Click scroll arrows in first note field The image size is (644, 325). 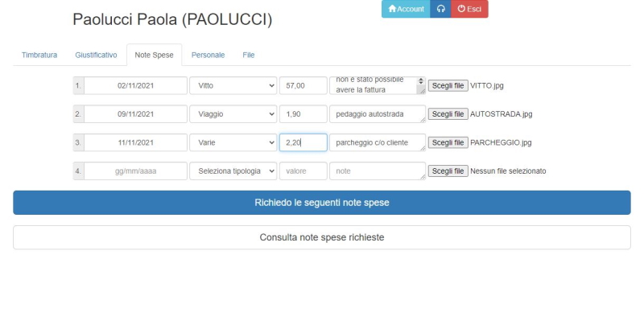420,82
